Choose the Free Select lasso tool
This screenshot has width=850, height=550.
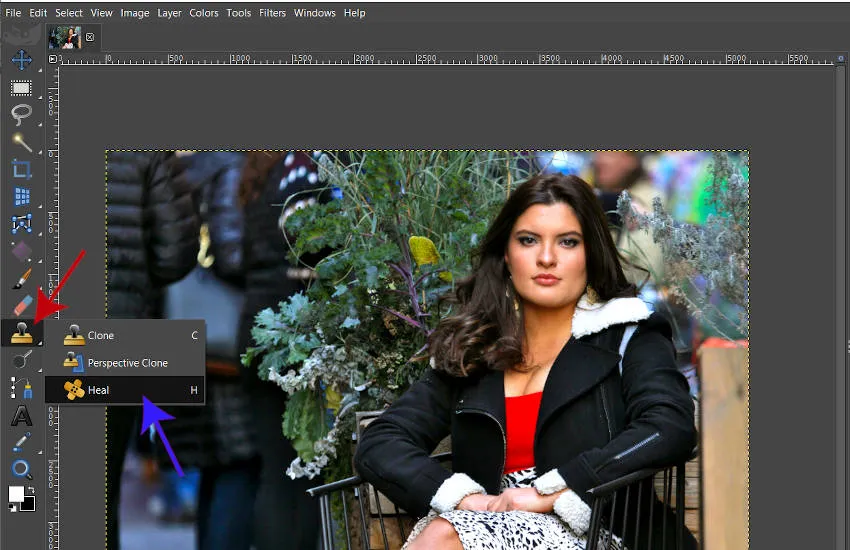[21, 114]
